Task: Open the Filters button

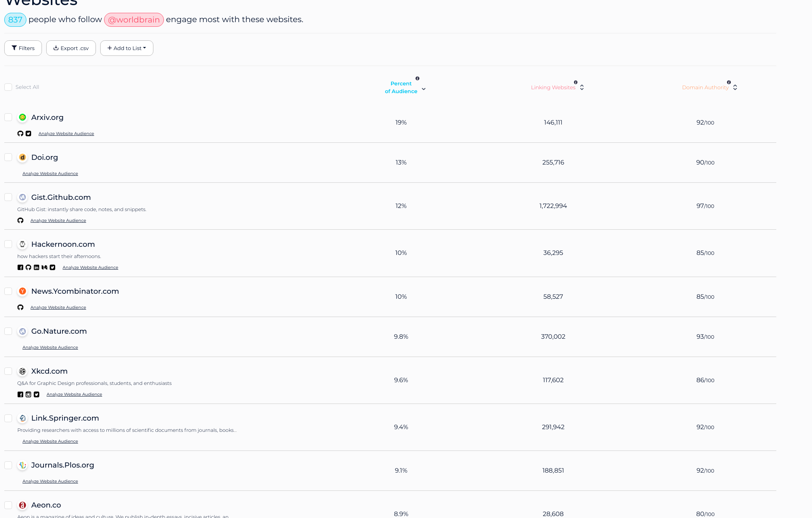Action: [x=23, y=48]
